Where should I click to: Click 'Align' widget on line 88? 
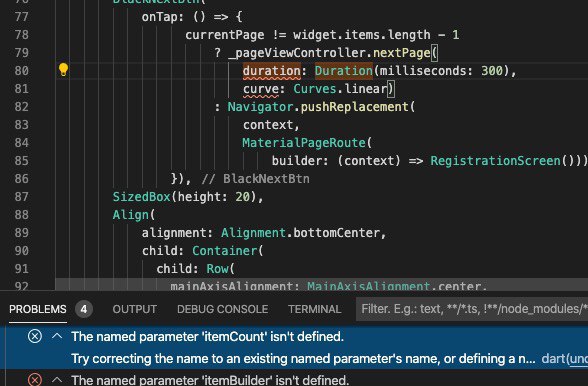(x=130, y=215)
